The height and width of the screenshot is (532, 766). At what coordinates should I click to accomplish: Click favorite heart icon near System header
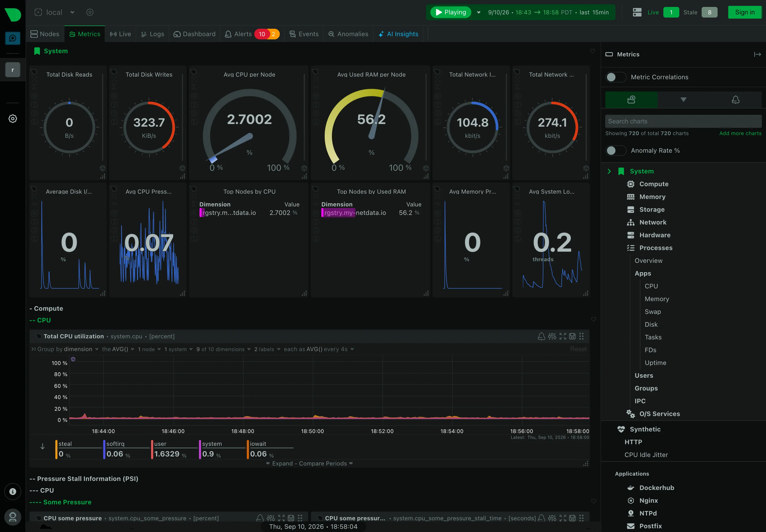tap(592, 51)
